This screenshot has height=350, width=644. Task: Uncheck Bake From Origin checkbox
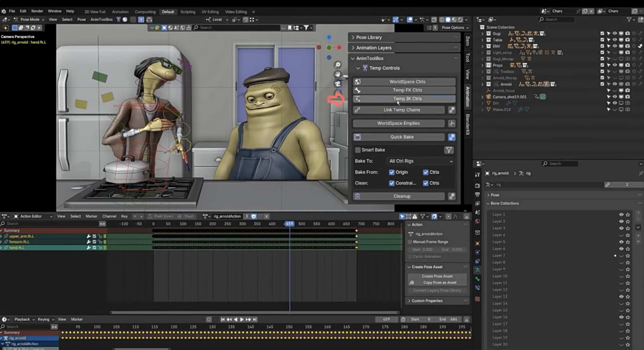[x=392, y=172]
